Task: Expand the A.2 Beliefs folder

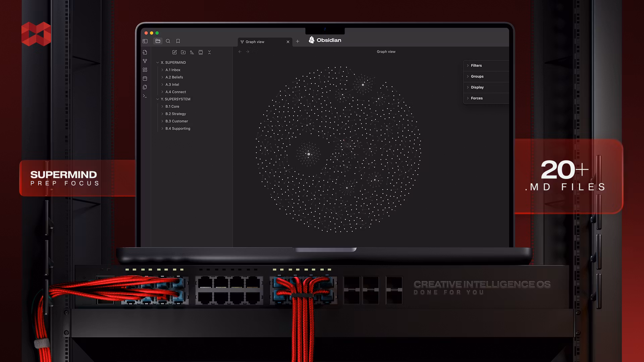Action: pos(174,77)
